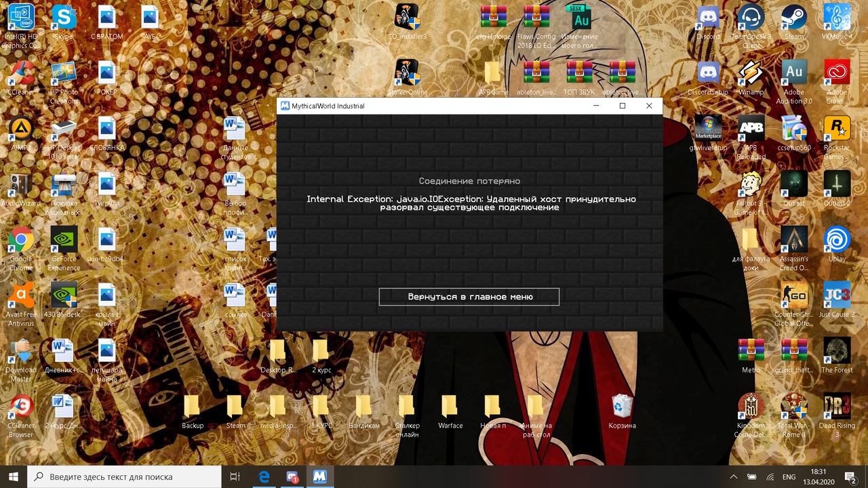Select ccsetup560 installer icon
This screenshot has height=488, width=868.
(x=793, y=134)
